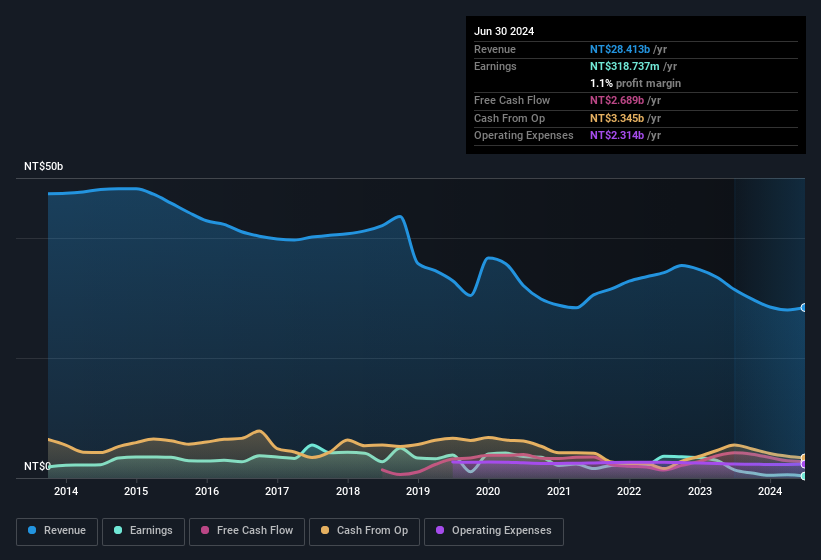Click the Operating Expenses endpoint marker
Viewport: 821px width, 560px height.
[x=804, y=464]
